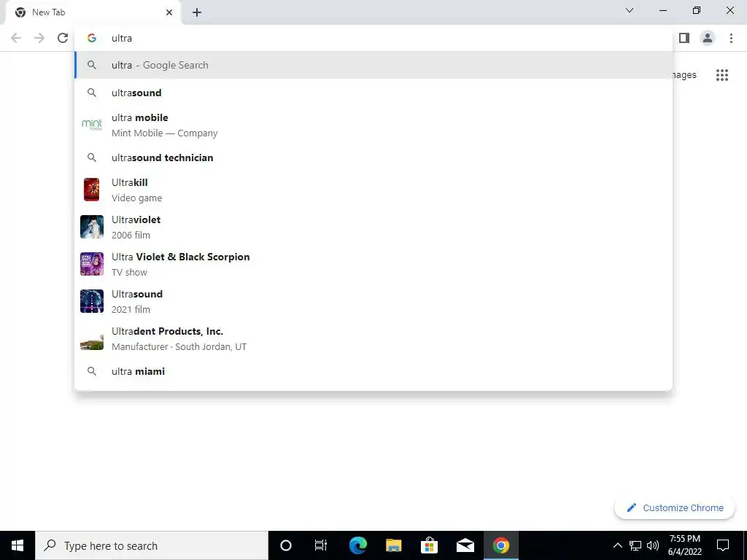This screenshot has width=747, height=560.
Task: Open the tab search chevron in title bar
Action: pos(630,10)
